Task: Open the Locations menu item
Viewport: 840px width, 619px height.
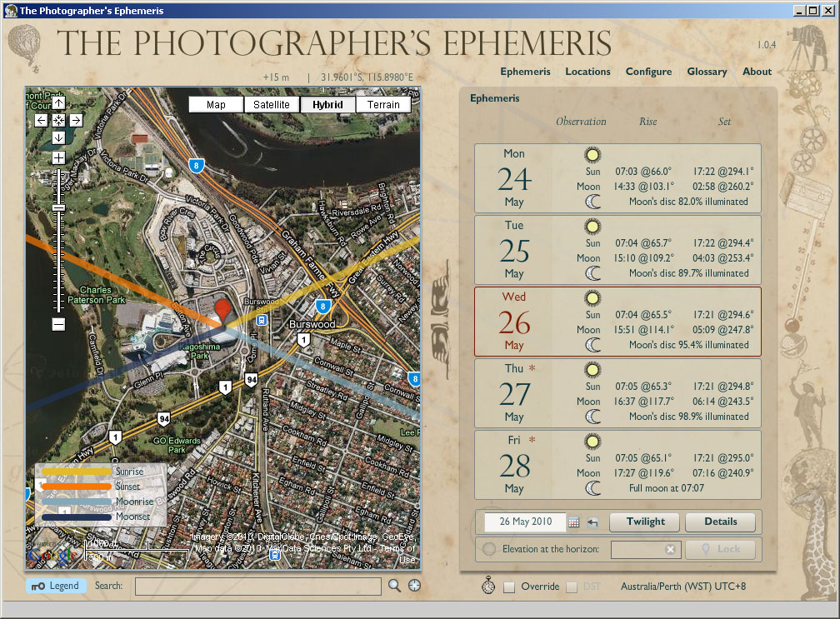Action: tap(587, 71)
